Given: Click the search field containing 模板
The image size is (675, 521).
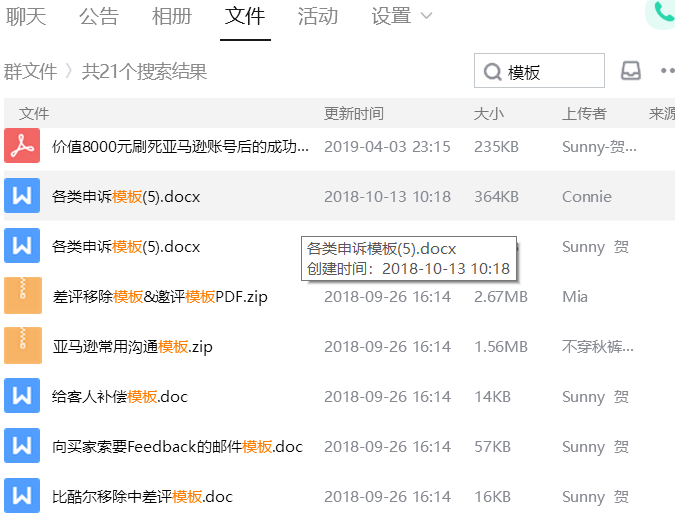Looking at the screenshot, I should pos(539,71).
